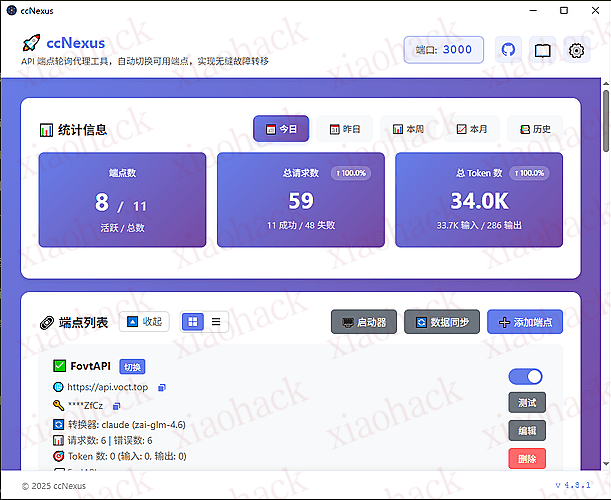Add a new endpoint with 添加端点

(525, 322)
